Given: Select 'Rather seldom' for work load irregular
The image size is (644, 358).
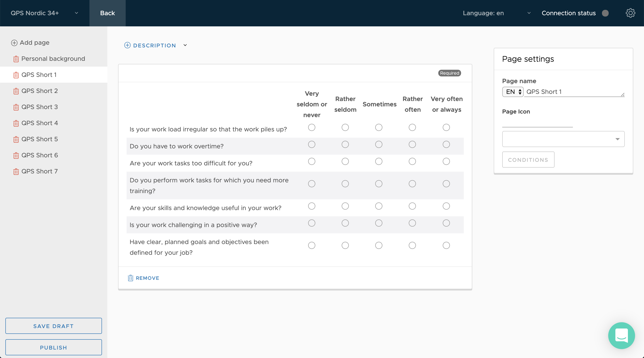Looking at the screenshot, I should point(345,127).
